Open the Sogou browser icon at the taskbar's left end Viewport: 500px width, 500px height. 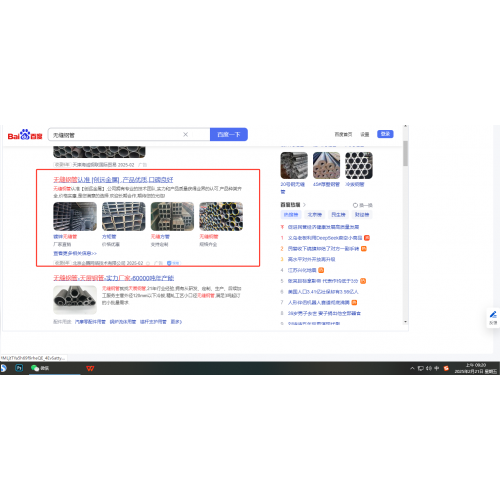point(3,368)
